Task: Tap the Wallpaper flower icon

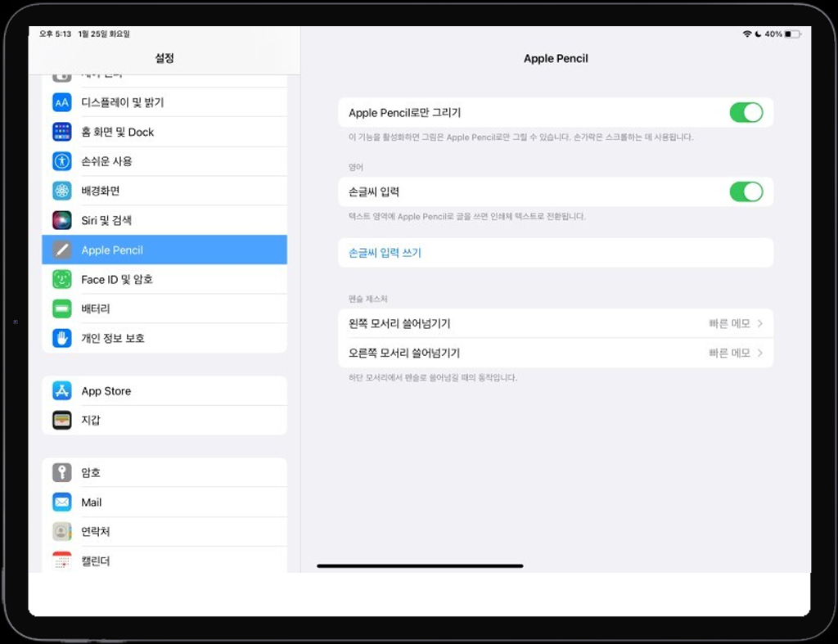Action: pyautogui.click(x=62, y=191)
